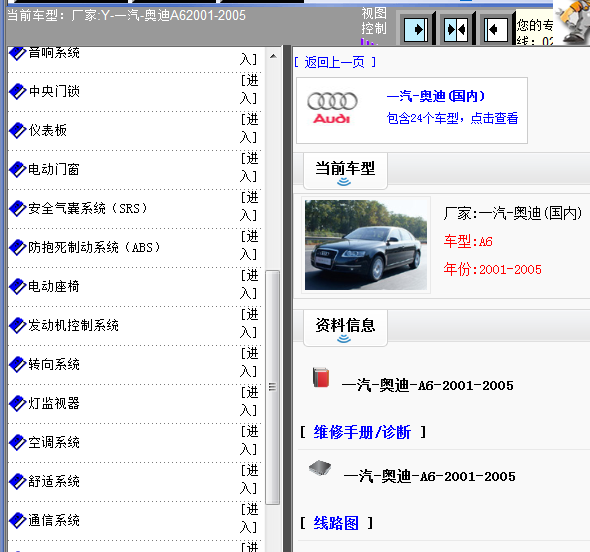Click the left-arrow view control button
Image resolution: width=590 pixels, height=552 pixels.
tap(496, 29)
